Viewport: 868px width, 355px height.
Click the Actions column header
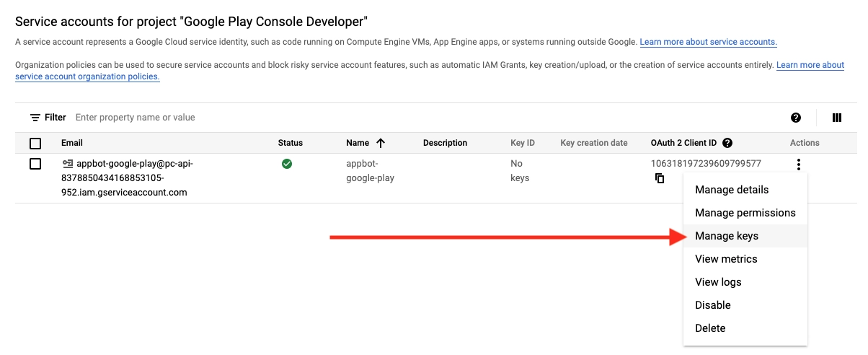tap(805, 143)
